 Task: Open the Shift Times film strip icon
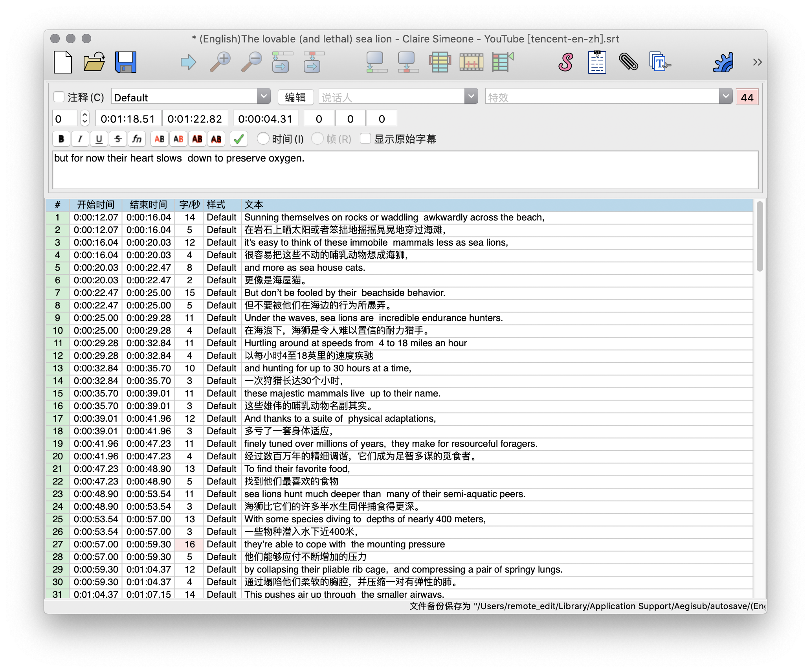(471, 62)
